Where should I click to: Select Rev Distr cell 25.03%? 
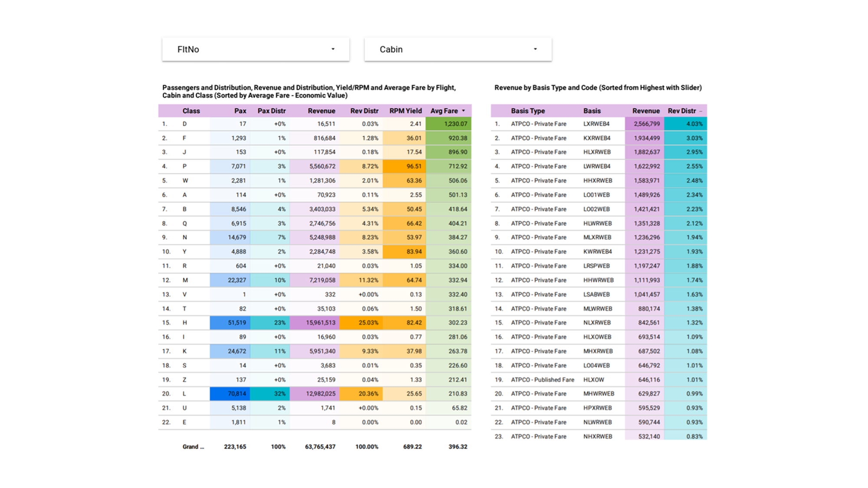(368, 323)
